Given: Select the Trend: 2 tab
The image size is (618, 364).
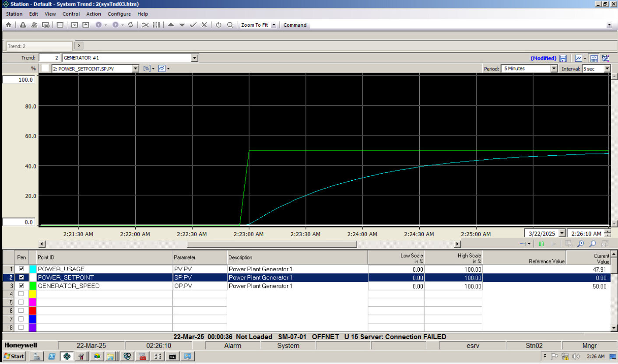Looking at the screenshot, I should [x=39, y=46].
